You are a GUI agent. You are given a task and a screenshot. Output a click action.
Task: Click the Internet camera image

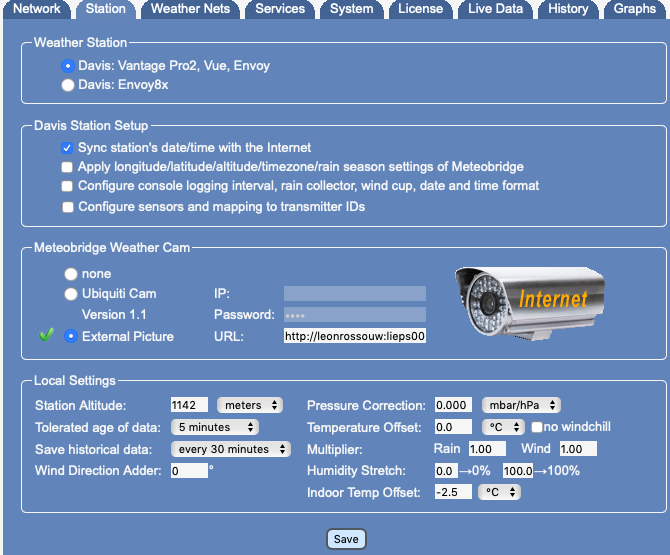pos(529,298)
